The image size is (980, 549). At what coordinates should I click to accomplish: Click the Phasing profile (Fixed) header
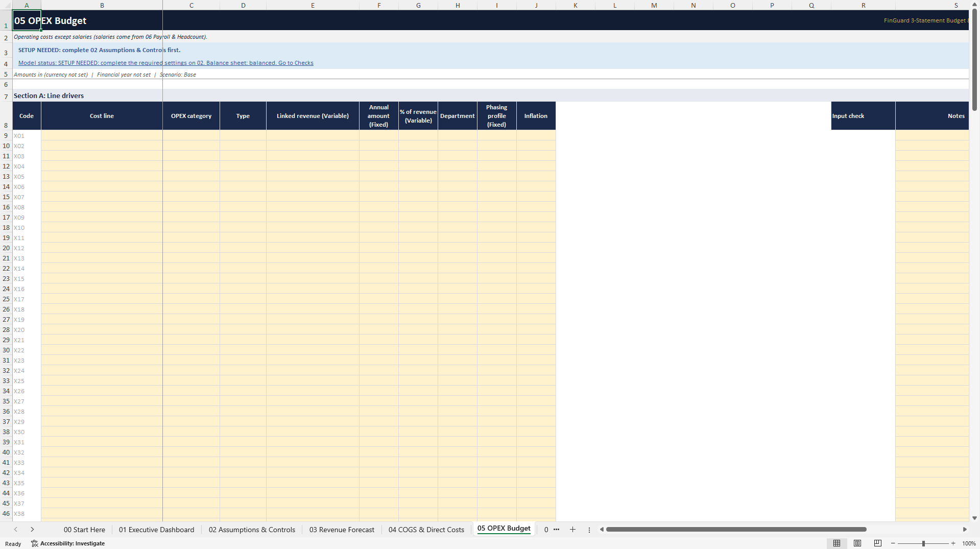coord(496,116)
